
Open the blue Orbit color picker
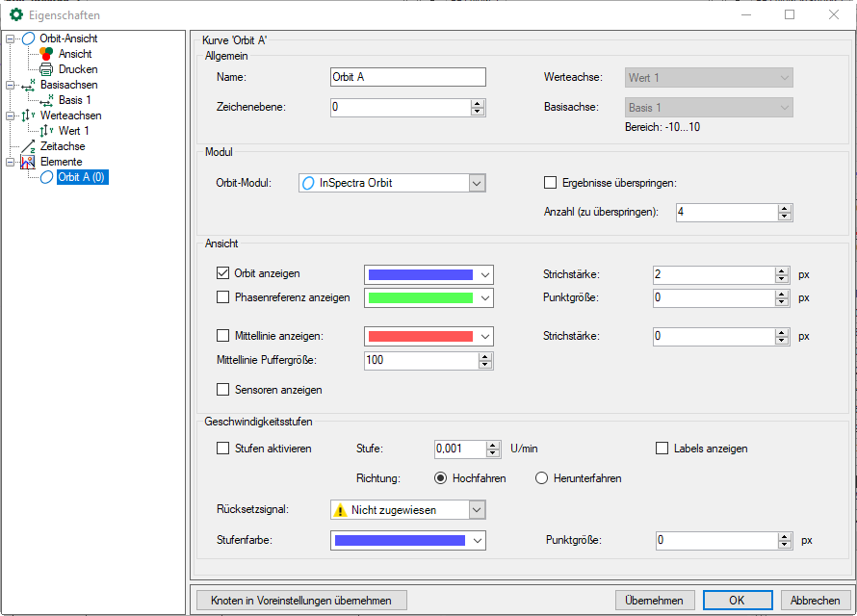pyautogui.click(x=429, y=274)
